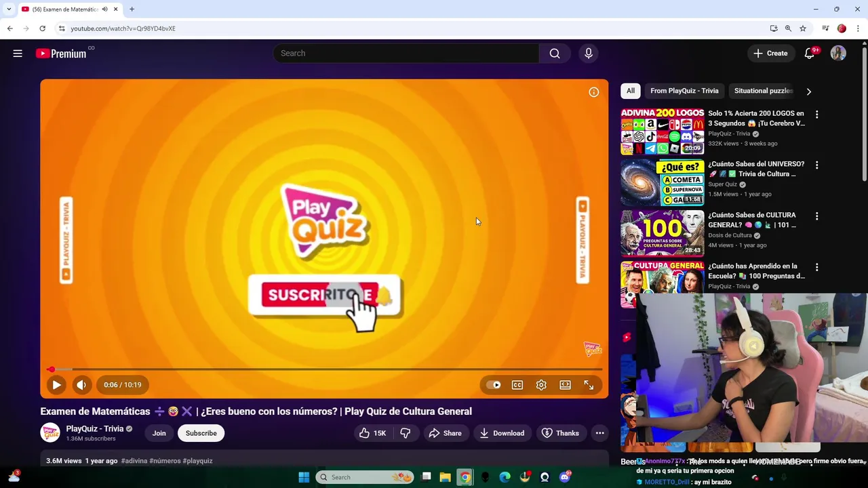Open PlayQuiz channel avatar
The width and height of the screenshot is (868, 488).
(50, 432)
